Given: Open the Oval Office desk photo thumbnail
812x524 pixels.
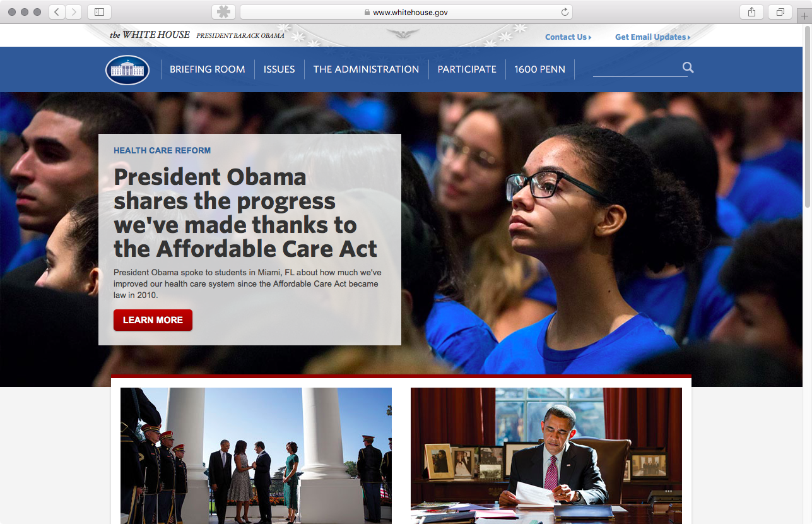Looking at the screenshot, I should coord(546,456).
